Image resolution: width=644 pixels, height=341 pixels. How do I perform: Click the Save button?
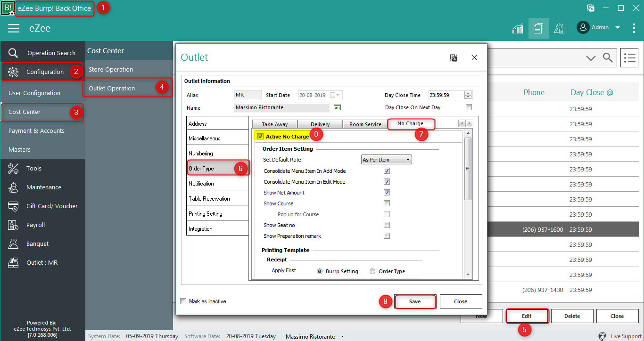(x=415, y=301)
